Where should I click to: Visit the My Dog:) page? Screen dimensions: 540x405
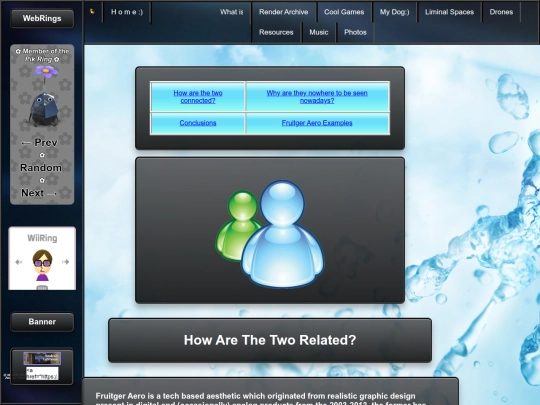(395, 12)
